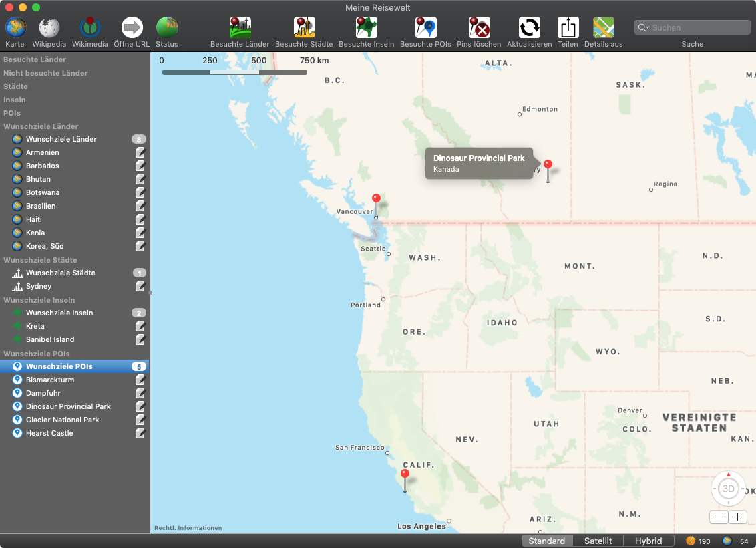This screenshot has width=756, height=548.
Task: Switch the map to Satellit view
Action: click(598, 541)
